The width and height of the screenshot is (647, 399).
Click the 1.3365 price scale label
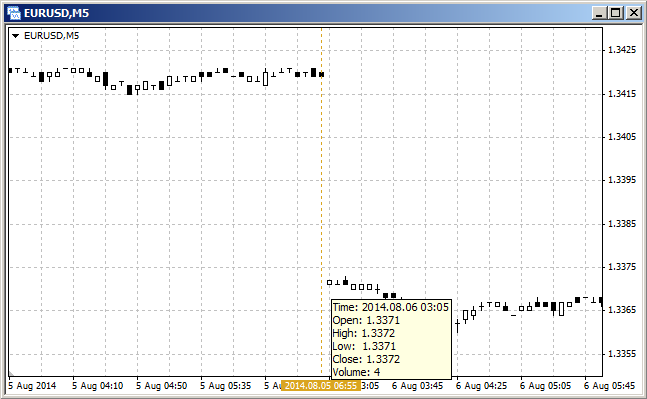622,310
